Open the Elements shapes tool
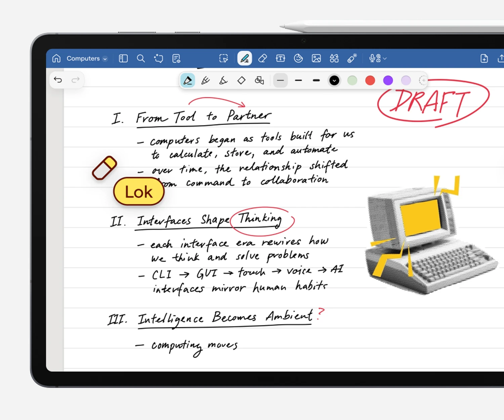Screen dimensions: 504x420 pyautogui.click(x=334, y=58)
